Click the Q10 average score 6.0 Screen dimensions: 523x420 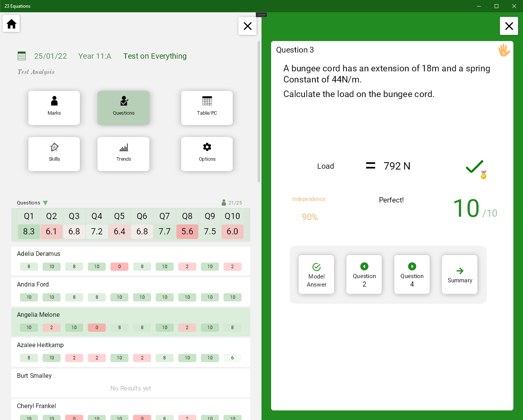[x=232, y=232]
